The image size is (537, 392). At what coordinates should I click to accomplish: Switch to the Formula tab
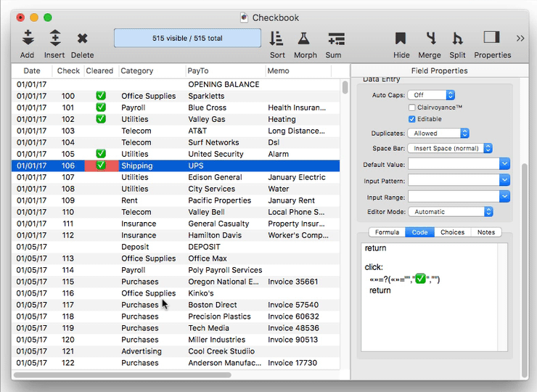387,232
